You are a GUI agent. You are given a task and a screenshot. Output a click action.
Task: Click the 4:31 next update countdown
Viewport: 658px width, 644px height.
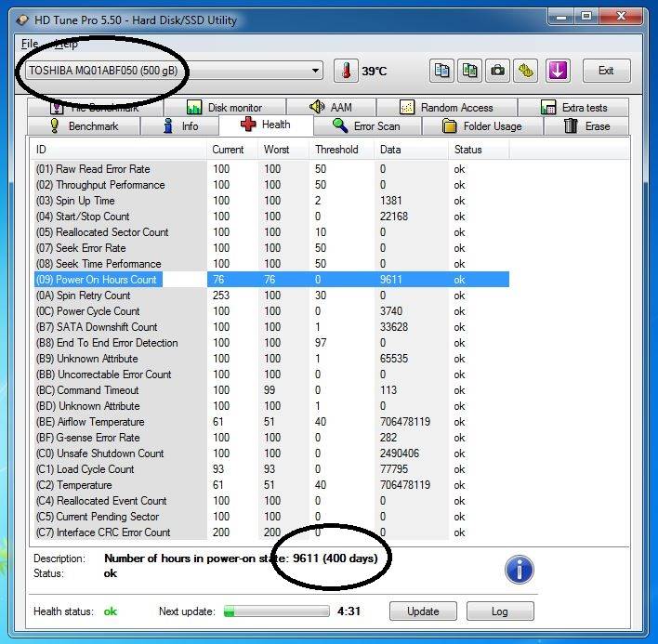pyautogui.click(x=349, y=611)
